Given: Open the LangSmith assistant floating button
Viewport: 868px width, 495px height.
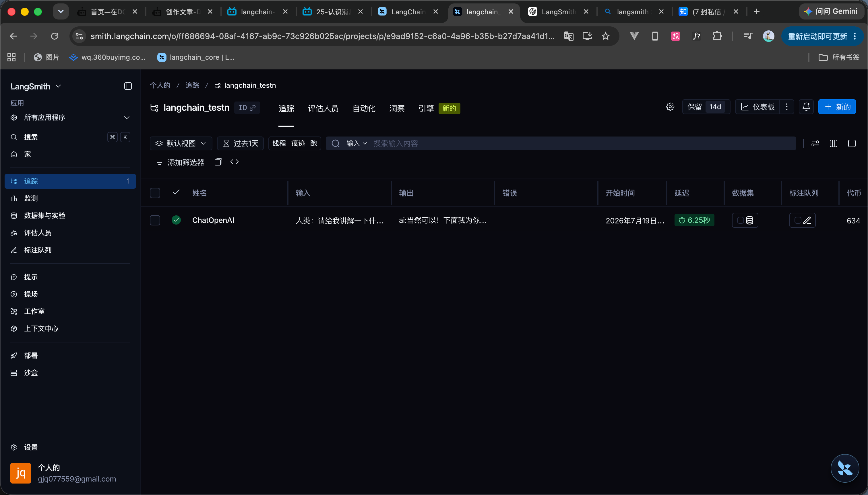Looking at the screenshot, I should point(844,468).
